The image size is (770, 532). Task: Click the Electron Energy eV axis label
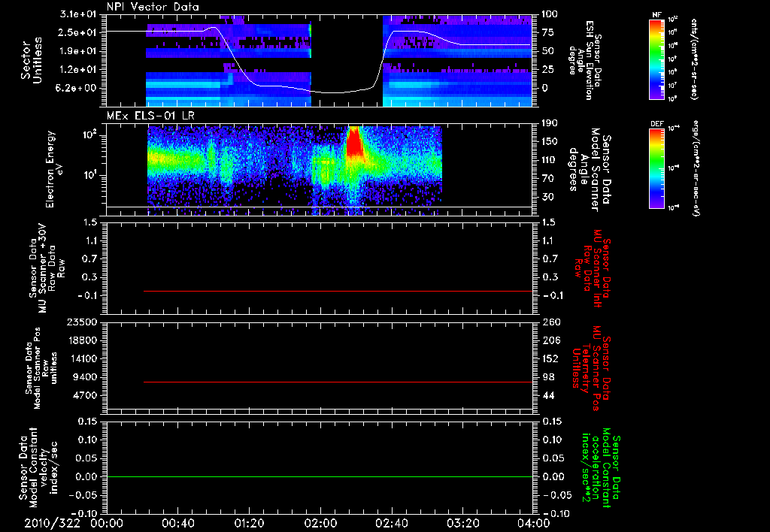[55, 169]
